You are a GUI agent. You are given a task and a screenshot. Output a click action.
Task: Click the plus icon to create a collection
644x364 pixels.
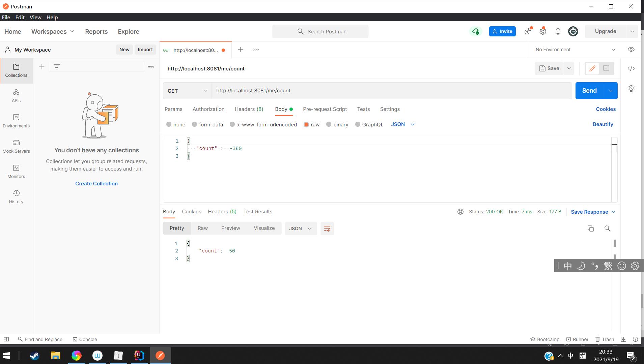[42, 67]
